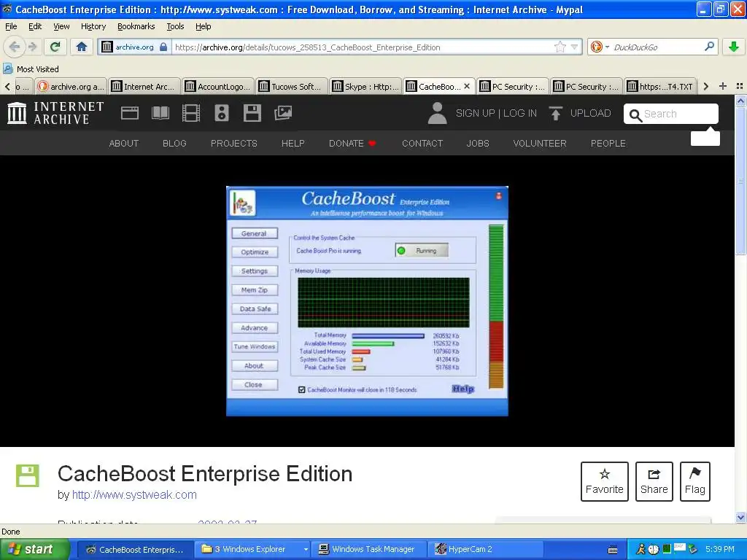The image size is (747, 560).
Task: Click the page scrollbar down arrow
Action: (x=740, y=517)
